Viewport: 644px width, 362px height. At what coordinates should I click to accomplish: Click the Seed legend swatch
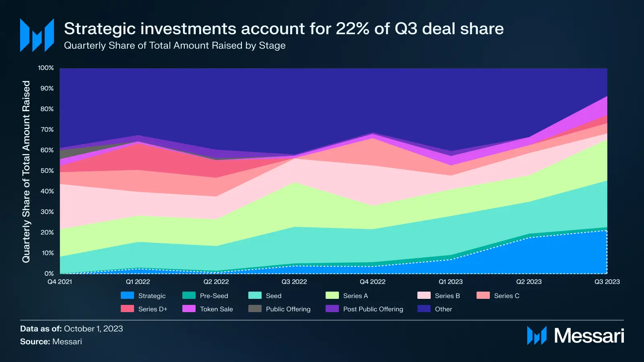(x=255, y=296)
